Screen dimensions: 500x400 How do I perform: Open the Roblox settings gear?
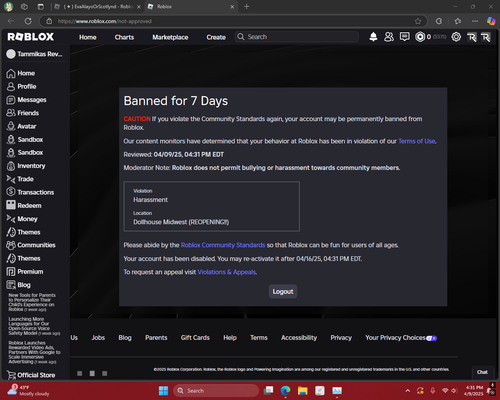tap(456, 37)
